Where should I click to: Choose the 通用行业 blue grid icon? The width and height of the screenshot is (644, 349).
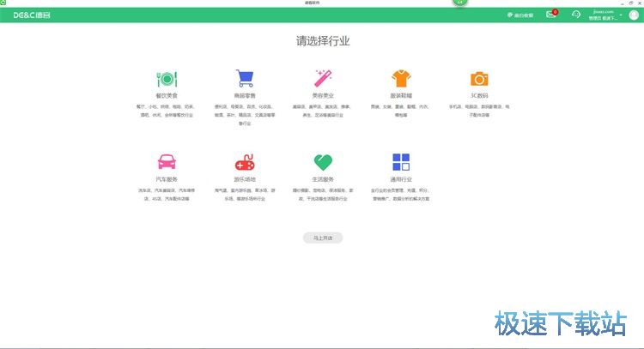pos(401,162)
